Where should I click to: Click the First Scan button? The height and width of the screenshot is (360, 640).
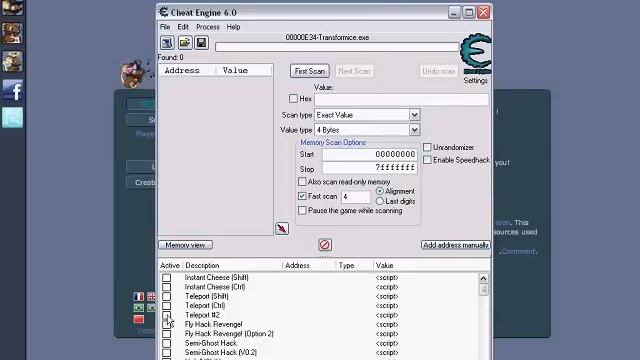[310, 71]
